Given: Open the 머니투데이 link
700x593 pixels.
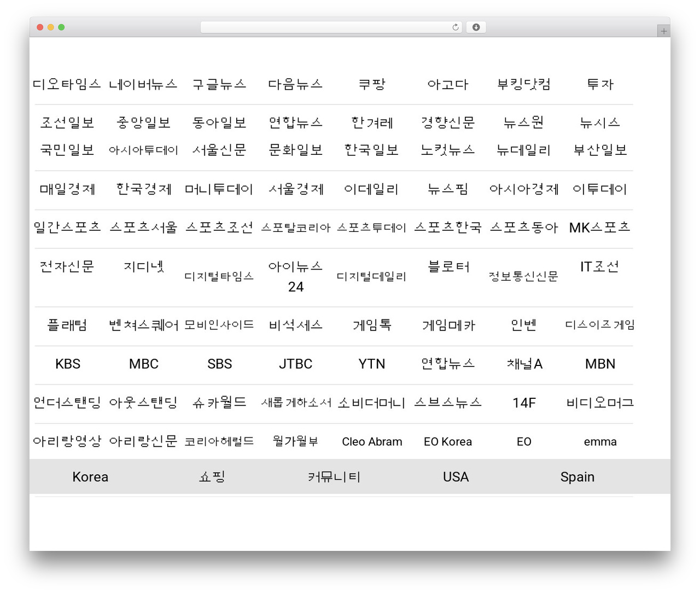Looking at the screenshot, I should point(219,189).
